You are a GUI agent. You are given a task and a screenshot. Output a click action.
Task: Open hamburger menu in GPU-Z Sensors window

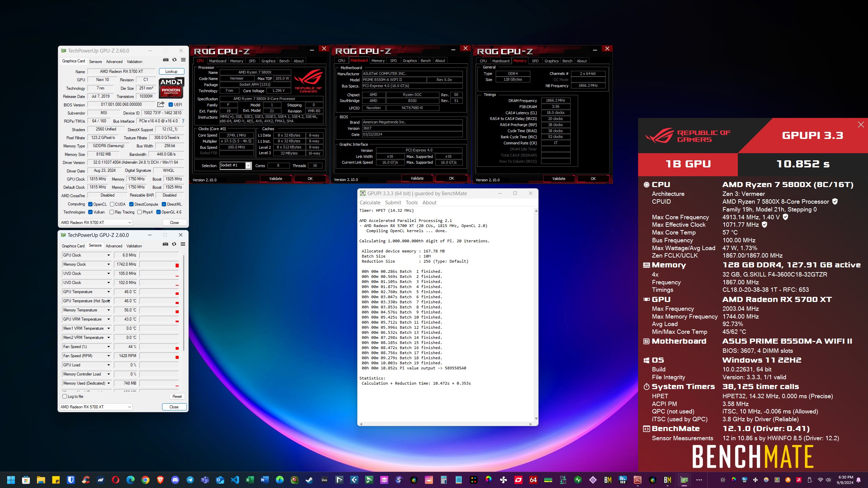183,244
